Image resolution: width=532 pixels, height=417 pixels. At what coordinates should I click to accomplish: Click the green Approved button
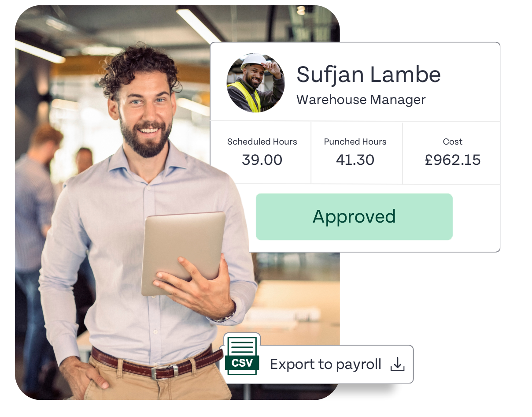(354, 216)
